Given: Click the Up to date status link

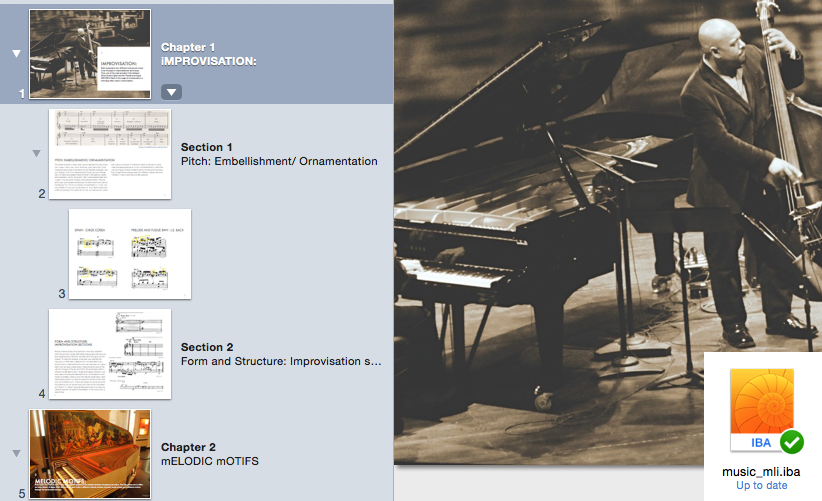Looking at the screenshot, I should [762, 486].
